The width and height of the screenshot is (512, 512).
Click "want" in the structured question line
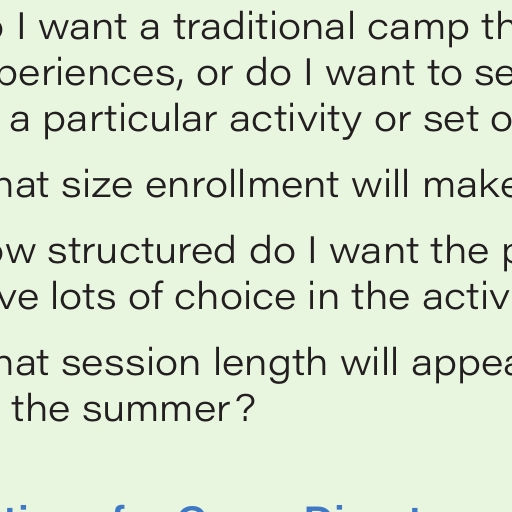click(x=374, y=250)
